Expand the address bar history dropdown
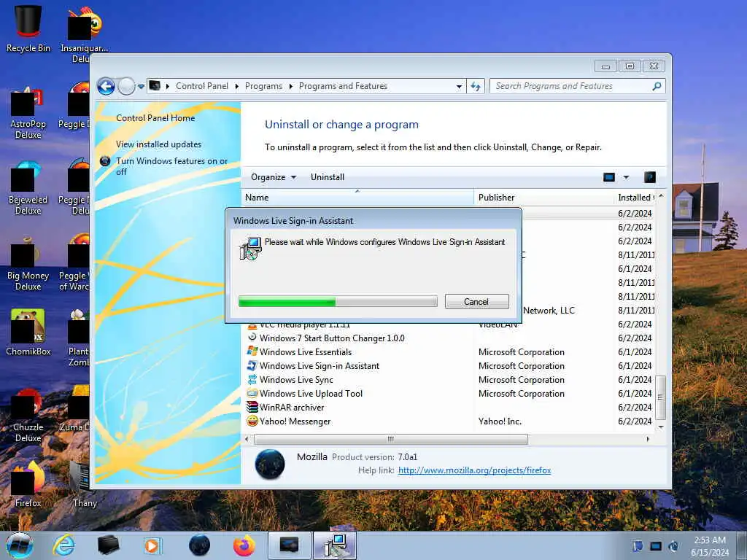This screenshot has height=560, width=747. point(459,87)
